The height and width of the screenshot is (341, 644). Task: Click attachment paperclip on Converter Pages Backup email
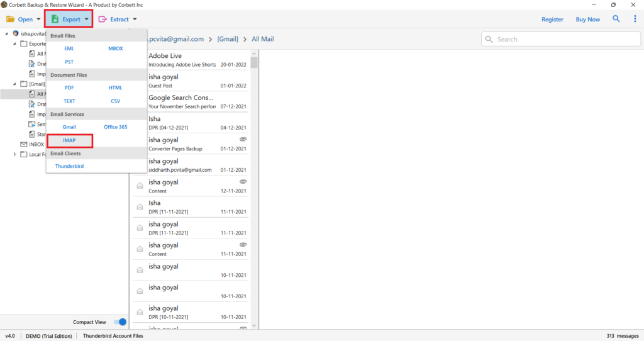243,139
